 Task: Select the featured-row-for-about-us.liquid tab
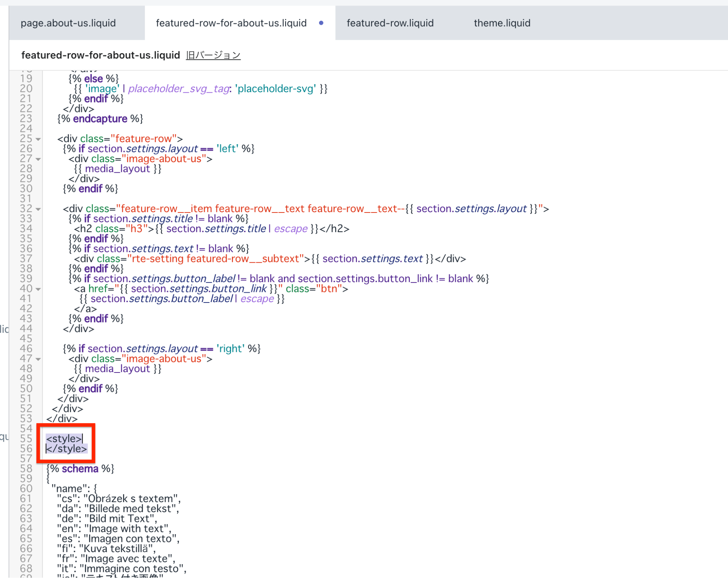point(231,23)
